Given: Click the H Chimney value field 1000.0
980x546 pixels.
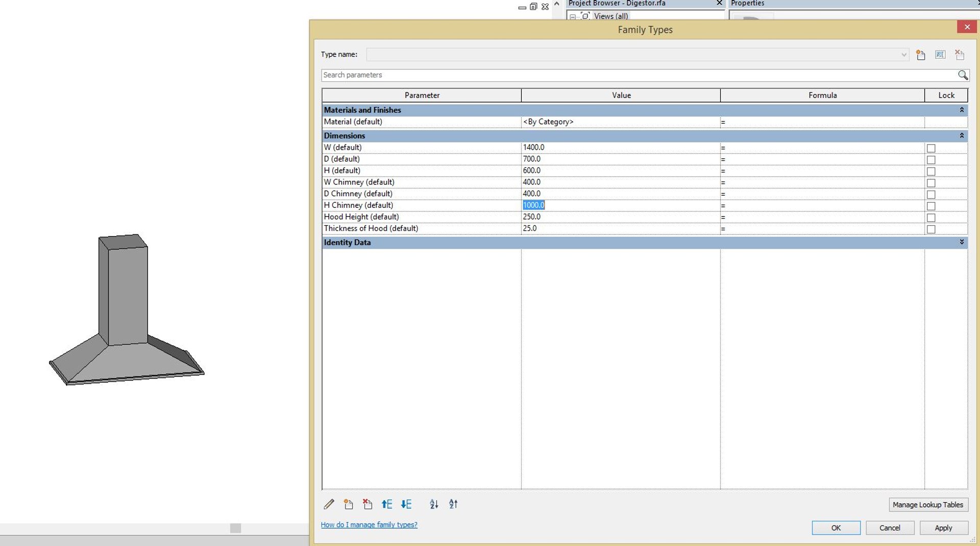Looking at the screenshot, I should pyautogui.click(x=621, y=205).
